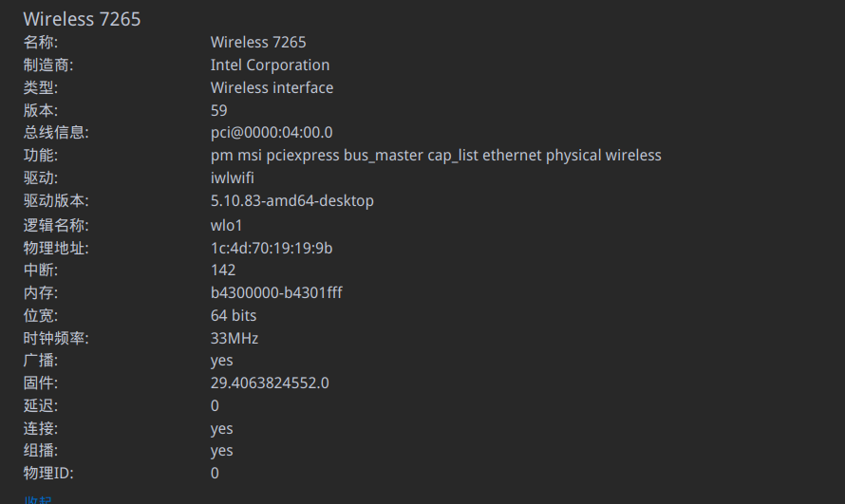The width and height of the screenshot is (845, 504).
Task: Click the capabilities line starting with pm msi
Action: tap(435, 156)
